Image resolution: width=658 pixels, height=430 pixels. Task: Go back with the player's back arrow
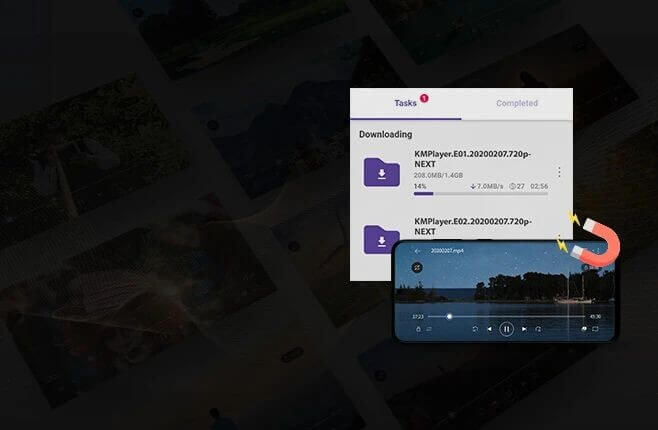(x=417, y=251)
